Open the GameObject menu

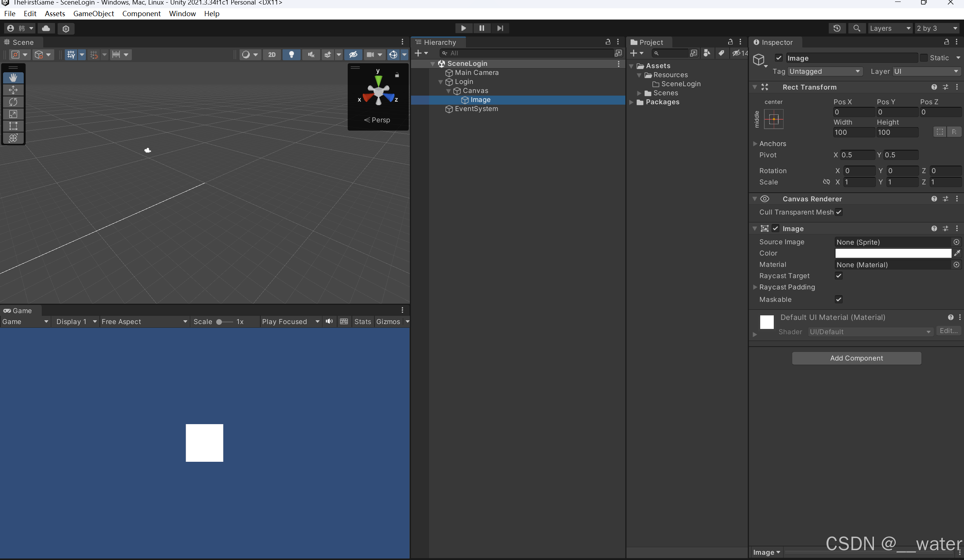(93, 14)
